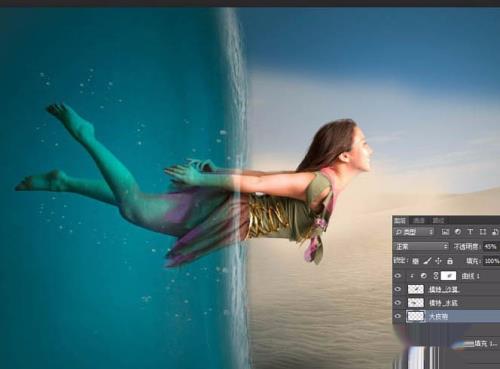The image size is (500, 369).
Task: Enable lock transparent pixels icon
Action: [416, 261]
